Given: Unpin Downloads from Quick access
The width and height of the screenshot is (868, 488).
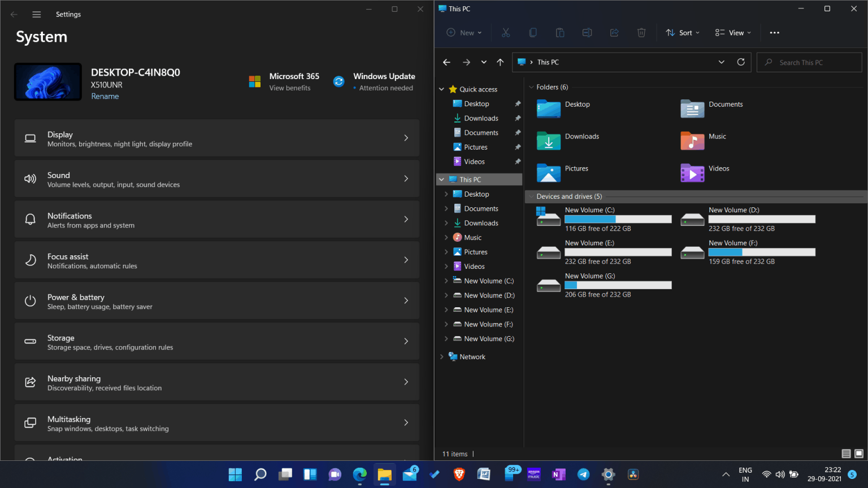Looking at the screenshot, I should click(517, 118).
